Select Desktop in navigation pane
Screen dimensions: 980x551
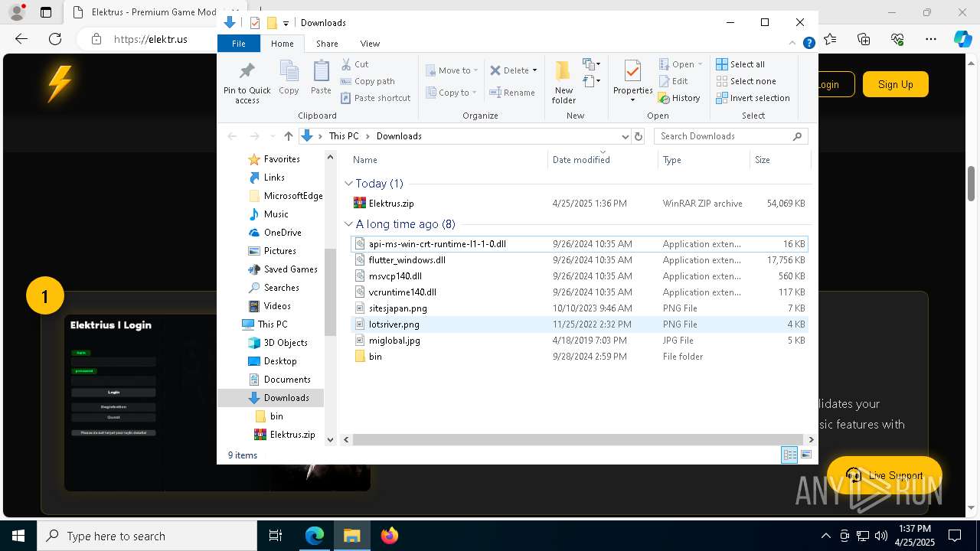pos(279,361)
